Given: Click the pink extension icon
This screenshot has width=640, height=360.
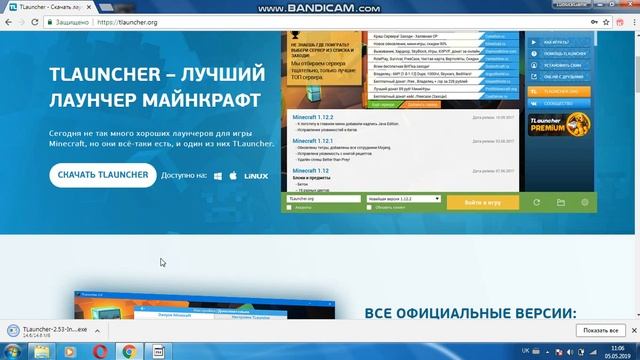Looking at the screenshot, I should (x=620, y=22).
